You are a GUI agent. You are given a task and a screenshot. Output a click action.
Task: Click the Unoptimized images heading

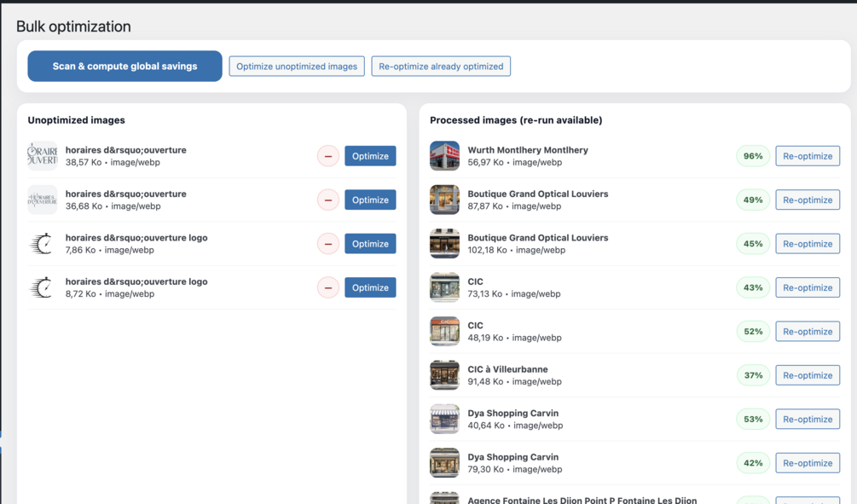(x=76, y=120)
